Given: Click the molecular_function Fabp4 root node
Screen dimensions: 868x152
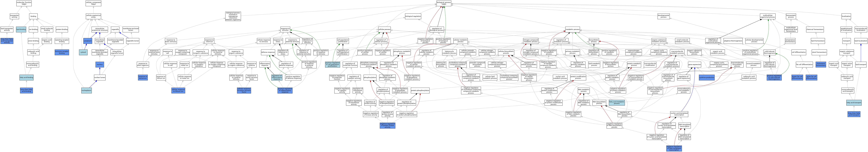Looking at the screenshot, I should point(24,3).
